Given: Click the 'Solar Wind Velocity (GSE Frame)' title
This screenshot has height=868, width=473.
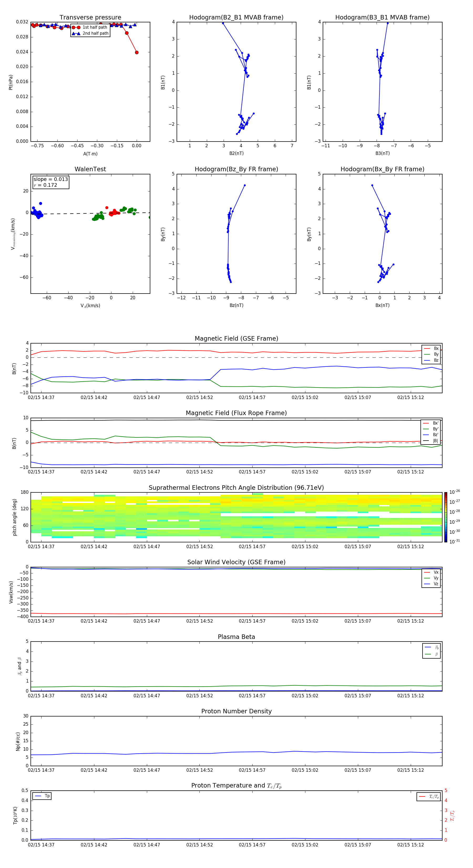Looking at the screenshot, I should tap(236, 562).
